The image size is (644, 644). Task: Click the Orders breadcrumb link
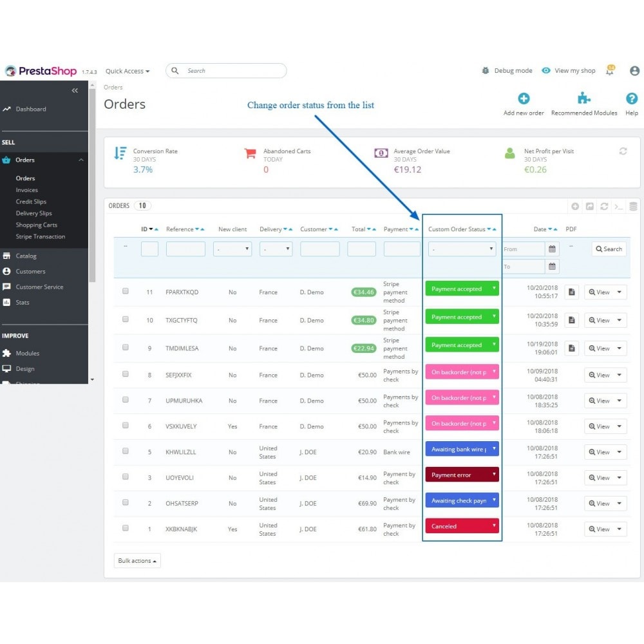tap(113, 87)
